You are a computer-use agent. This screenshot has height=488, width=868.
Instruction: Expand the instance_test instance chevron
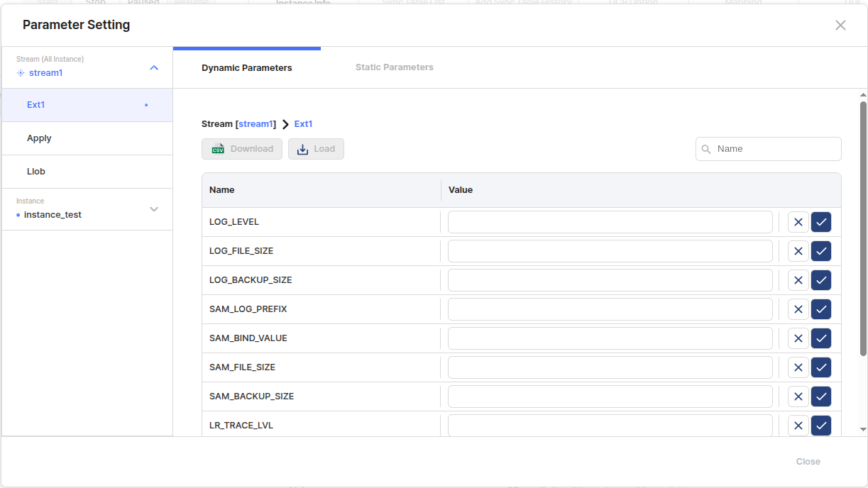coord(154,209)
